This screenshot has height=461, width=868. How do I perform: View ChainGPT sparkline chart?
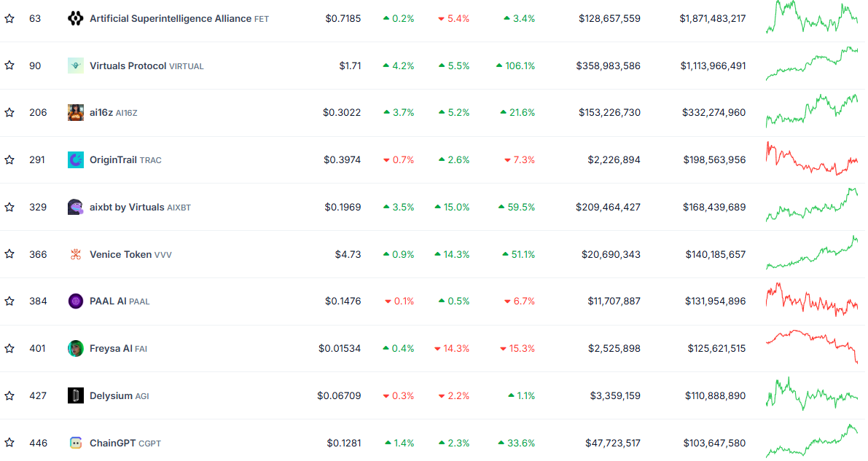[812, 441]
